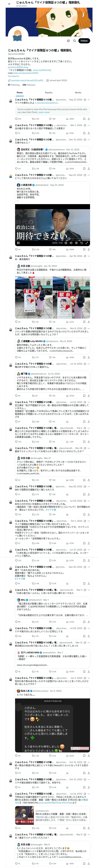The image size is (98, 868).
Task: Open more menu on Mar 1, 2024 post
Action: coord(89,125)
